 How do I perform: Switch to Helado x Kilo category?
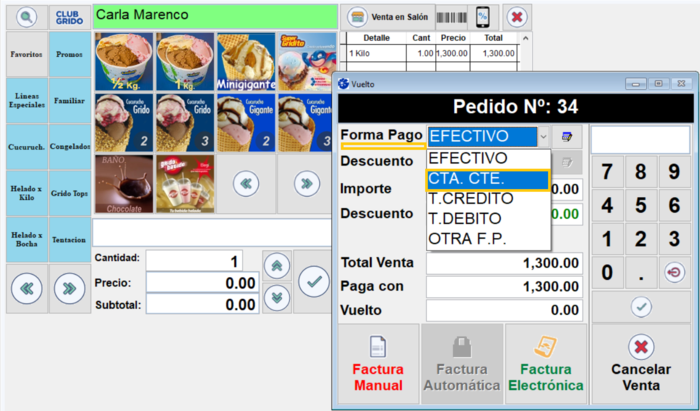coord(25,191)
